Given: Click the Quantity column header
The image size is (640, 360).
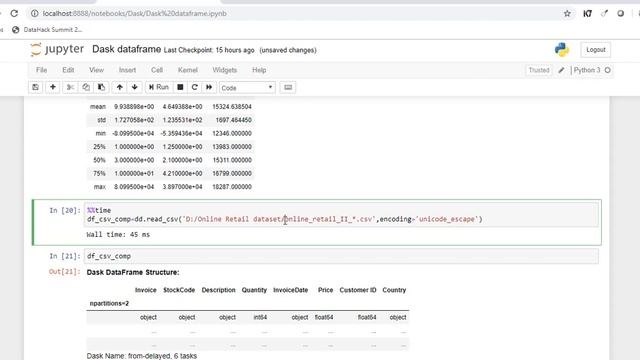Looking at the screenshot, I should [x=254, y=290].
